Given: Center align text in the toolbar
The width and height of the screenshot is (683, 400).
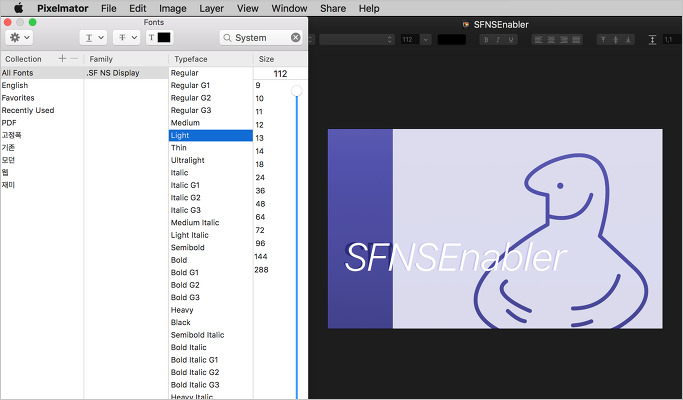Looking at the screenshot, I should [551, 40].
